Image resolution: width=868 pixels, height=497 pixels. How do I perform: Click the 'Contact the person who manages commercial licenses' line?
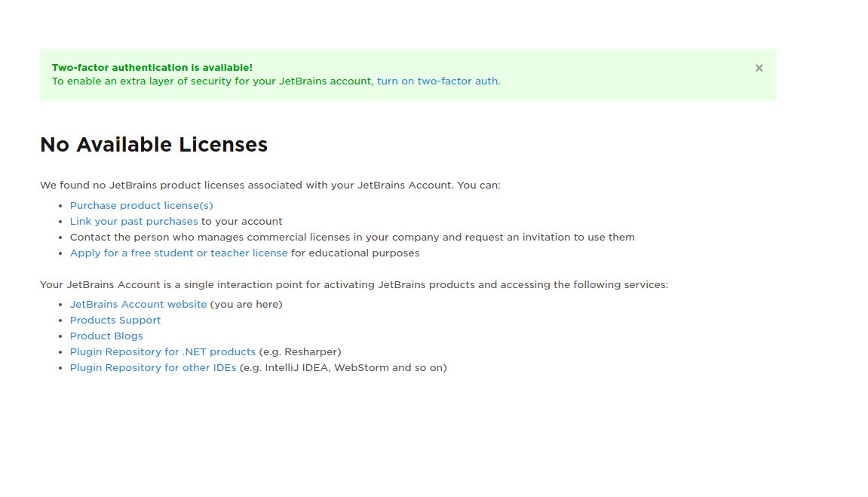click(352, 238)
